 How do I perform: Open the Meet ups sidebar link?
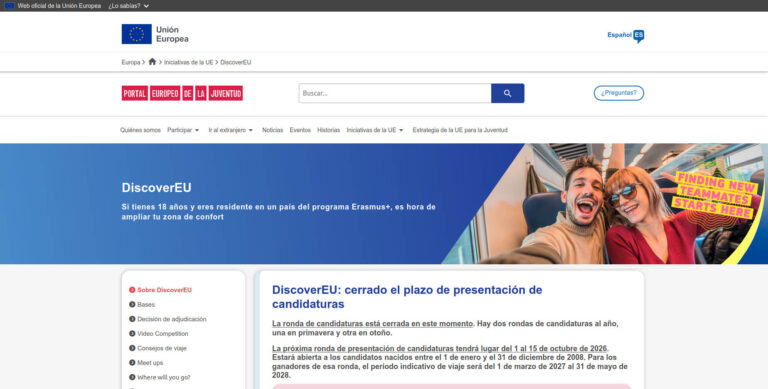point(150,363)
